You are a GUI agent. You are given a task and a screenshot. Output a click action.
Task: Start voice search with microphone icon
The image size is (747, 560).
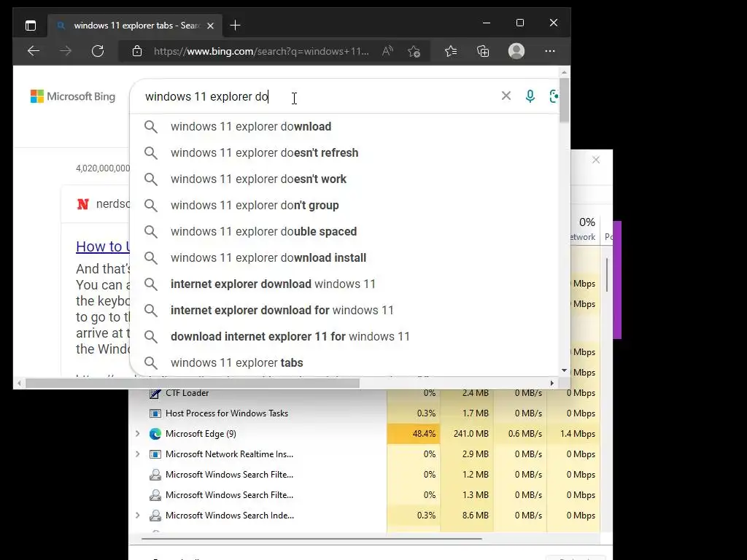[x=530, y=96]
